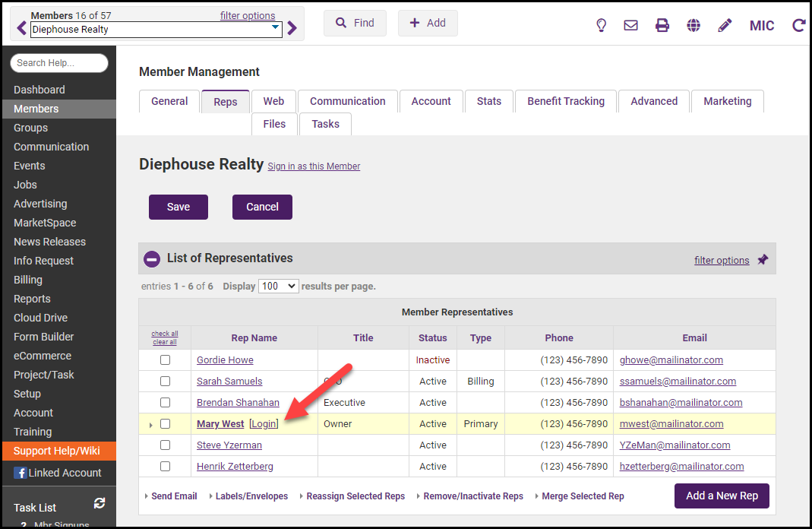Open the envelope mail icon
The height and width of the screenshot is (529, 812).
(630, 25)
